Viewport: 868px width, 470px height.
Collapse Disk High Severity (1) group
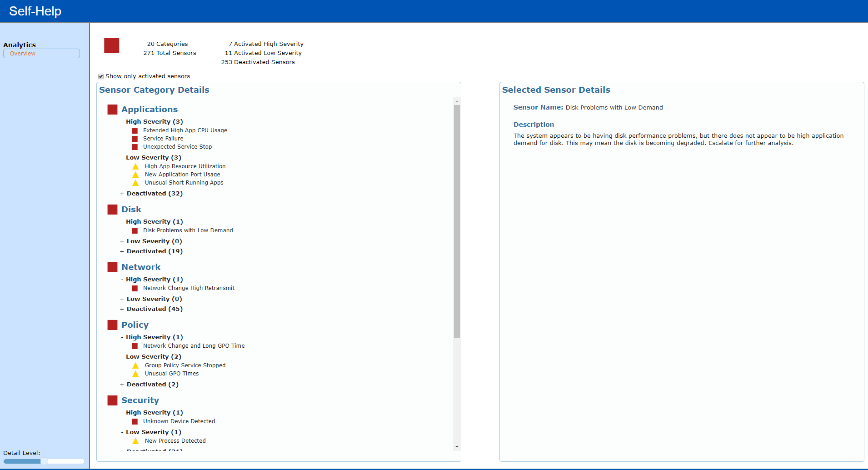click(122, 222)
